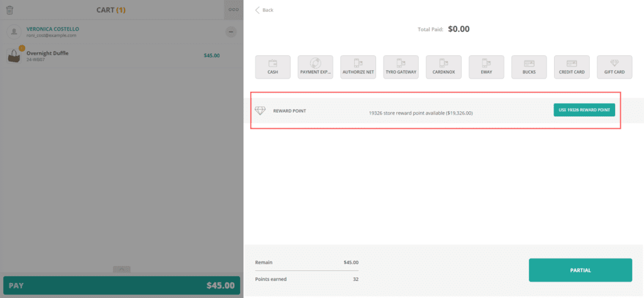Click the 24-WB07 SKU text
Image resolution: width=644 pixels, height=298 pixels.
[35, 60]
